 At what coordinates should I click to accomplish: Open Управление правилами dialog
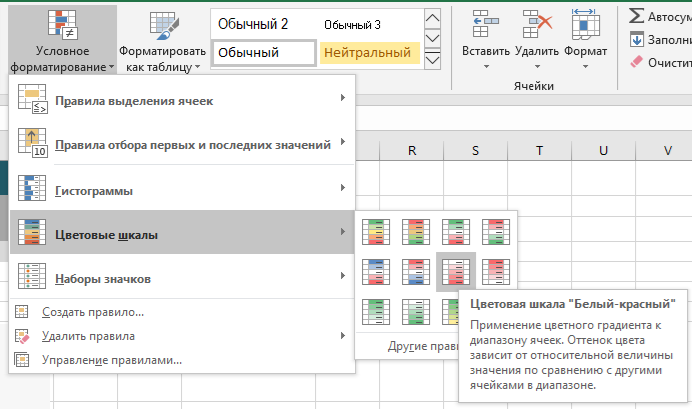pos(111,360)
